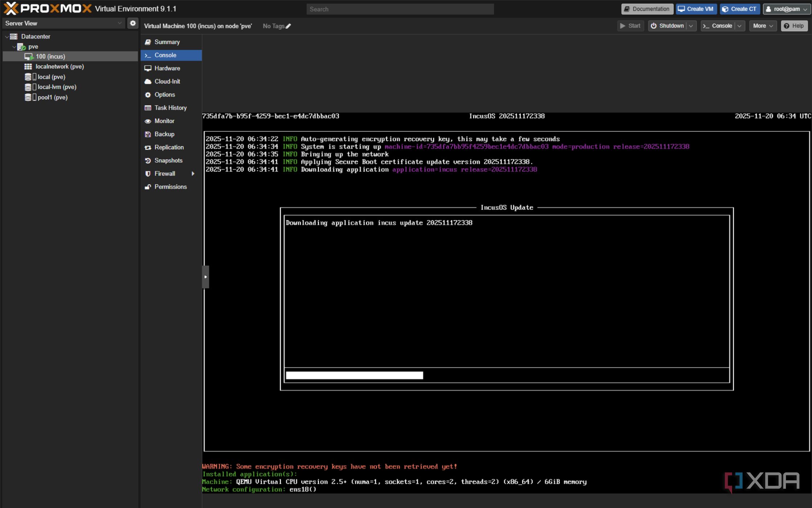Click the local storage database icon

click(x=28, y=77)
